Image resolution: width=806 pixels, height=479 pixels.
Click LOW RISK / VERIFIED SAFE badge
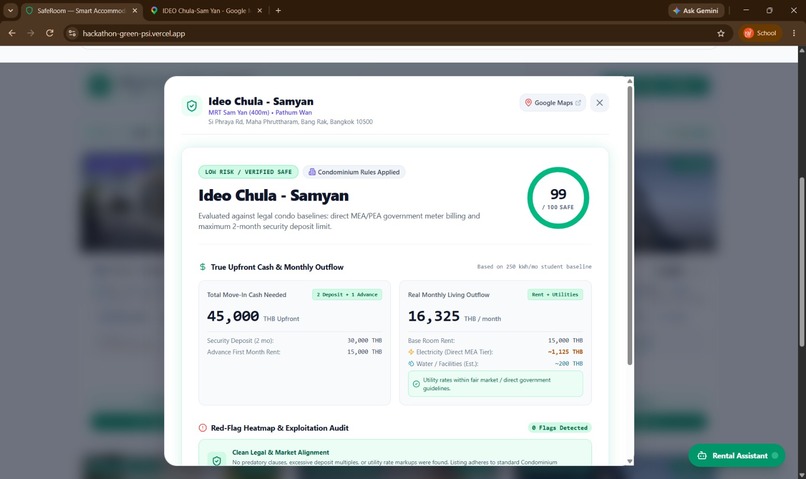point(248,172)
